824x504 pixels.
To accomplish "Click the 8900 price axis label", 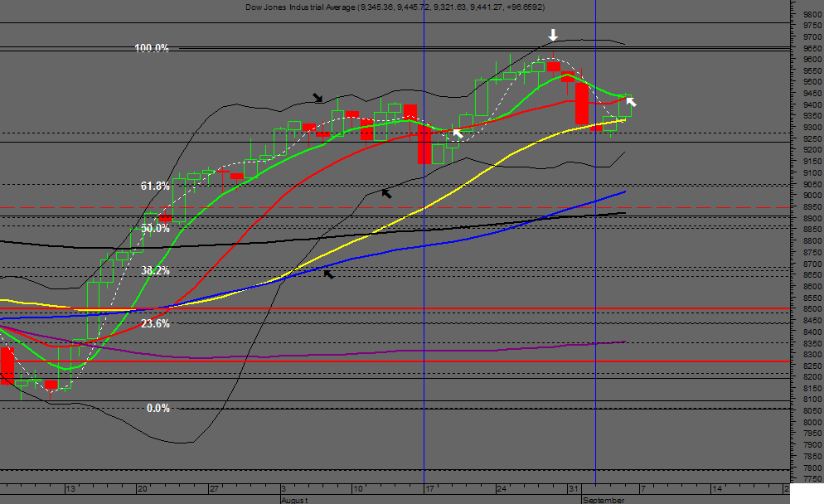I will pyautogui.click(x=813, y=218).
